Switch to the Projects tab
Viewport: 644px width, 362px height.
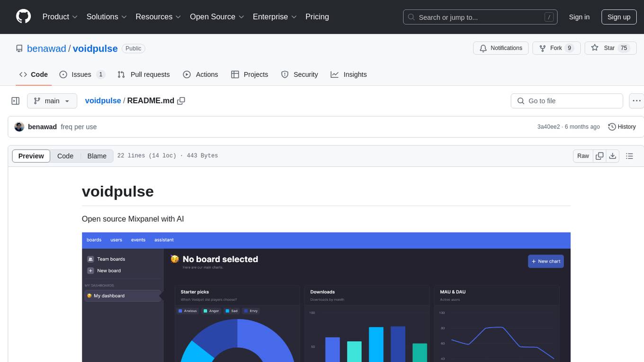point(250,74)
